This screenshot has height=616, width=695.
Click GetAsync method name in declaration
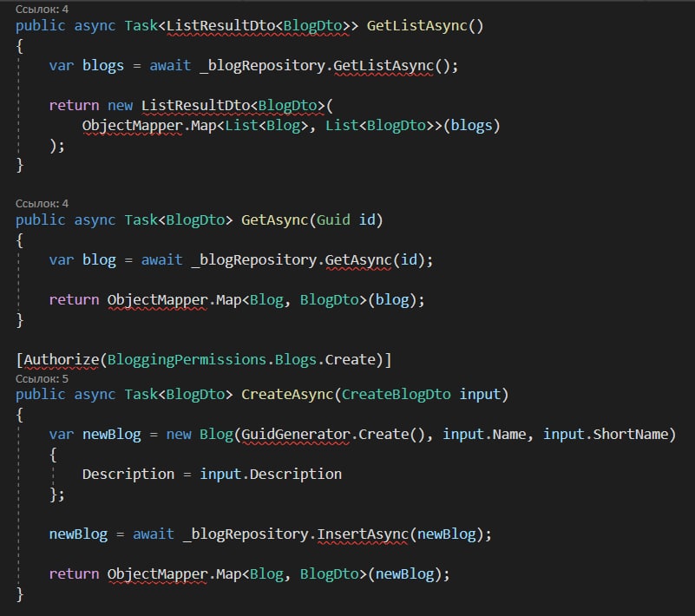(x=275, y=220)
